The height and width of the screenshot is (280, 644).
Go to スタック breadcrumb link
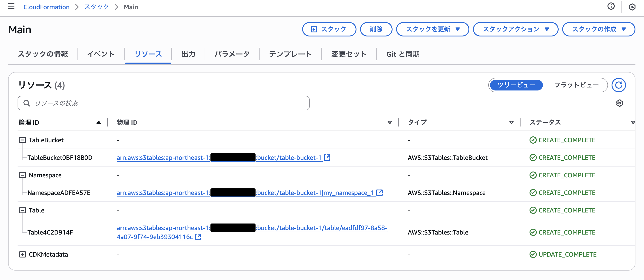tap(96, 7)
